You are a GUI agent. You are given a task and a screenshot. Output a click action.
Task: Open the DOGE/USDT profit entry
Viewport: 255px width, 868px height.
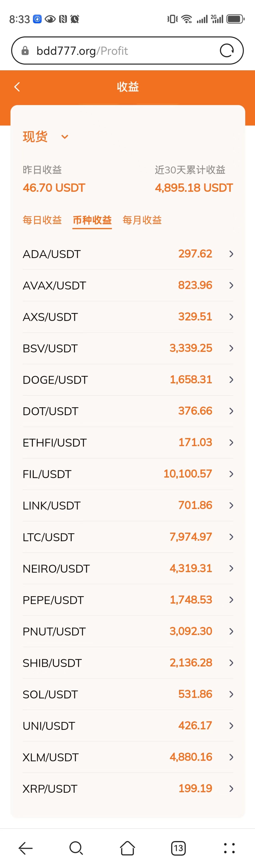tap(128, 380)
